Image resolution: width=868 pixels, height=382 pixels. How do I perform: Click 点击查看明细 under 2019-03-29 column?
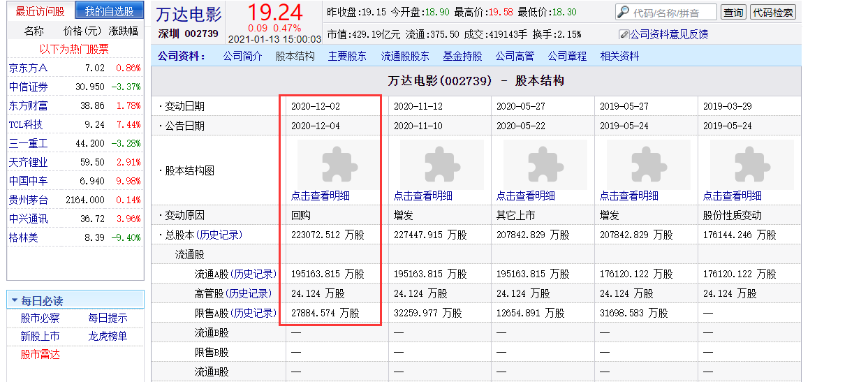pyautogui.click(x=733, y=196)
